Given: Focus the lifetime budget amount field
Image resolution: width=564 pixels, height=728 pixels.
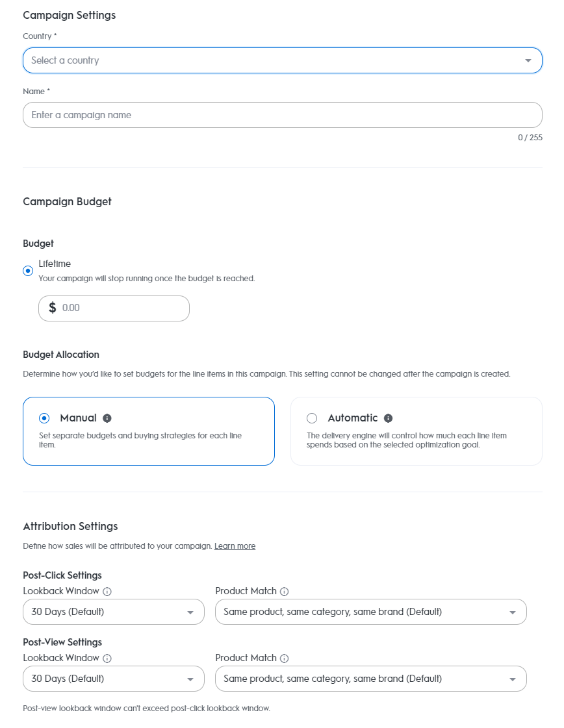Looking at the screenshot, I should pos(120,308).
